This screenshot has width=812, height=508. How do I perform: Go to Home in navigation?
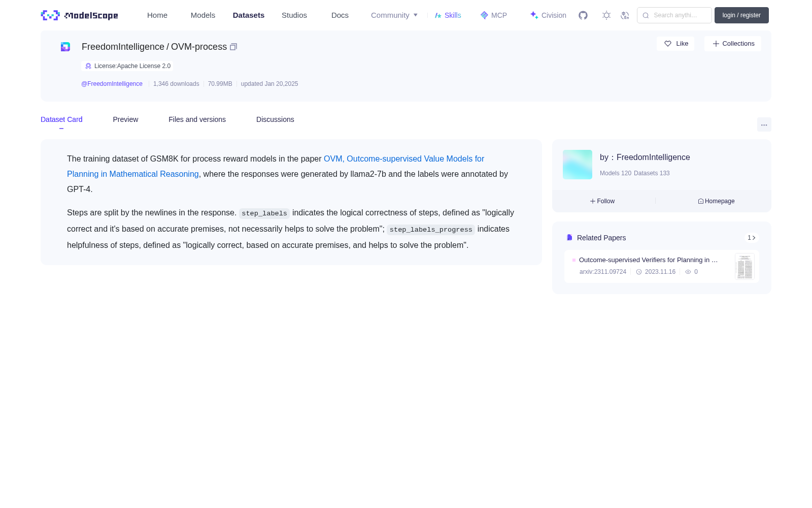coord(157,15)
